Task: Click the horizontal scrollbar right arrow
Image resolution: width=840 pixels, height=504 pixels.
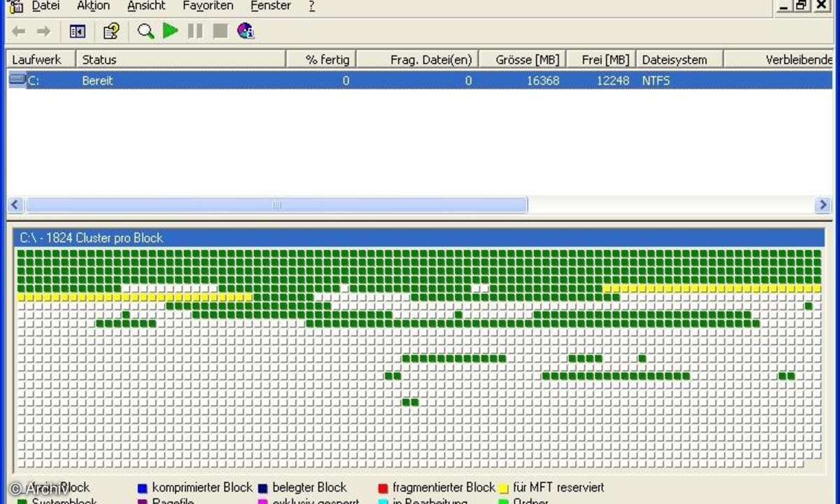Action: pyautogui.click(x=822, y=205)
